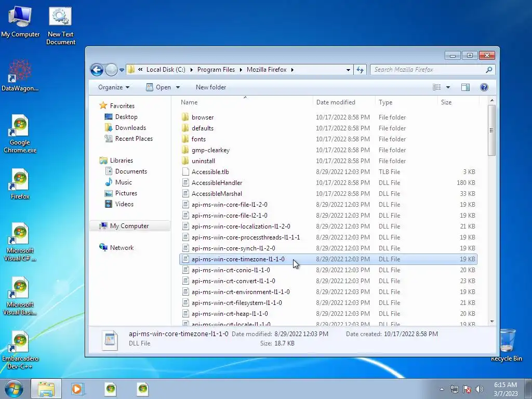Image resolution: width=532 pixels, height=399 pixels.
Task: Click the search magnifier icon
Action: tap(489, 70)
